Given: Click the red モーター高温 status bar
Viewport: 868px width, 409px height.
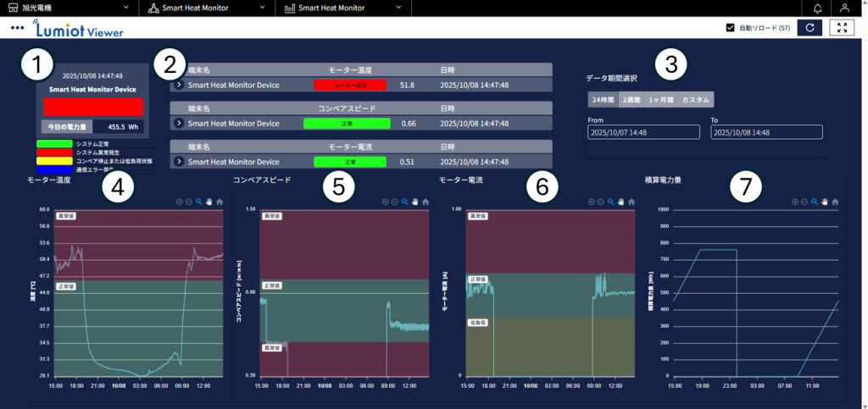Looking at the screenshot, I should coord(349,86).
